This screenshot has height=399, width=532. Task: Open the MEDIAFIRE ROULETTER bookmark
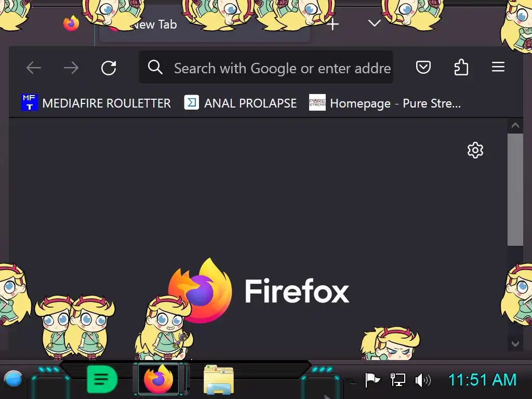click(x=96, y=103)
